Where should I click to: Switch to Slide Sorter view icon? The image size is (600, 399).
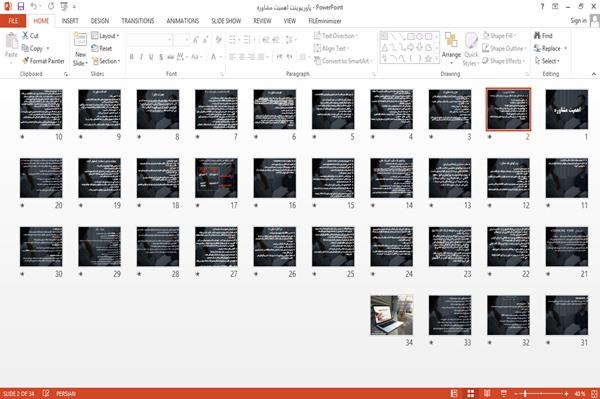pos(471,393)
